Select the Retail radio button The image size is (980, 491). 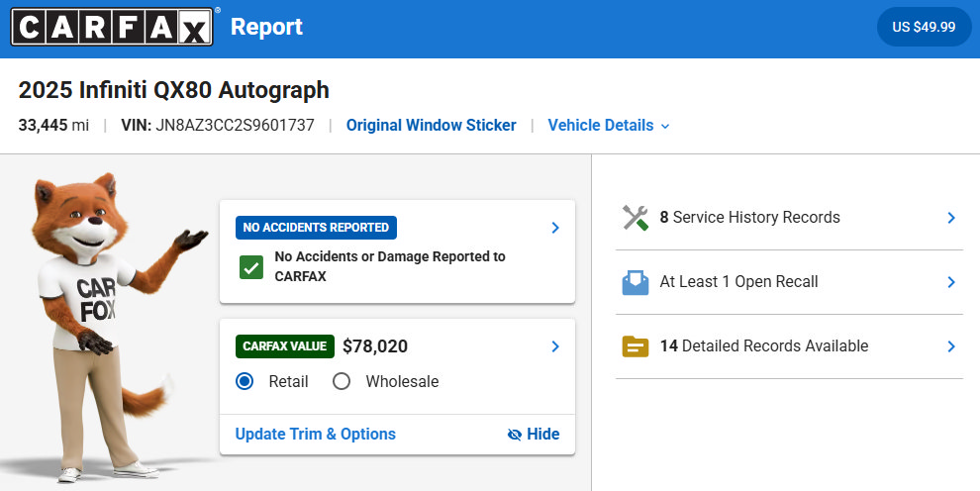pyautogui.click(x=245, y=381)
